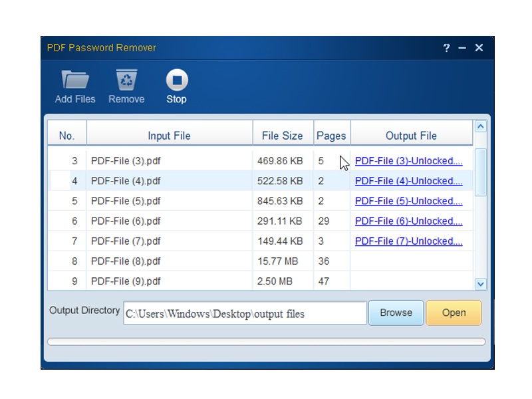Open PDF-File (6)-Unlocked output link
The image size is (532, 399).
coord(408,221)
